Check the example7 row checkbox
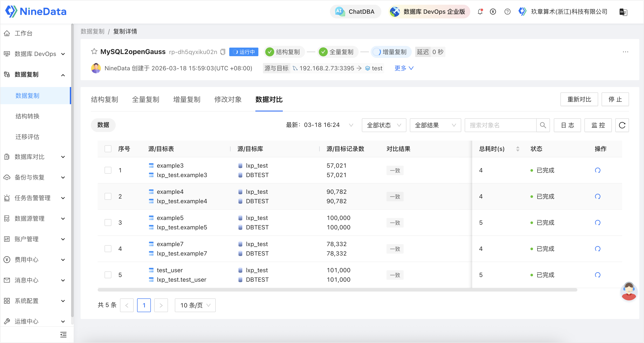Image resolution: width=644 pixels, height=343 pixels. [x=108, y=249]
